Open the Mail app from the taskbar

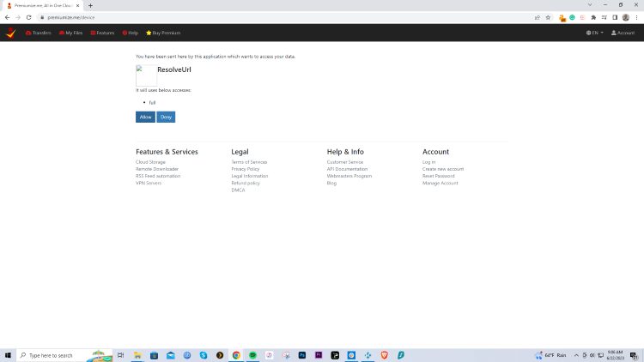click(x=171, y=355)
